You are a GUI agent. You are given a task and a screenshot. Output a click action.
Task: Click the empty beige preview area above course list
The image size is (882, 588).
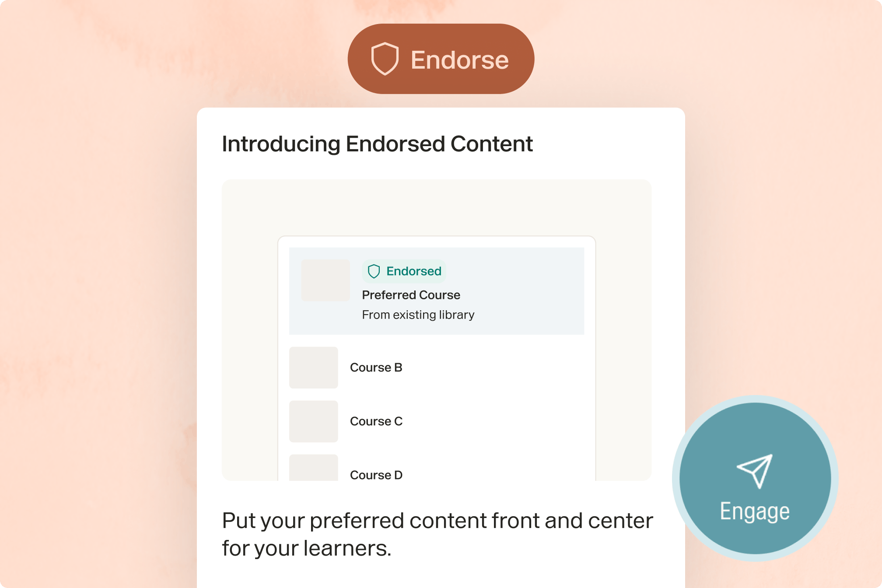[436, 207]
